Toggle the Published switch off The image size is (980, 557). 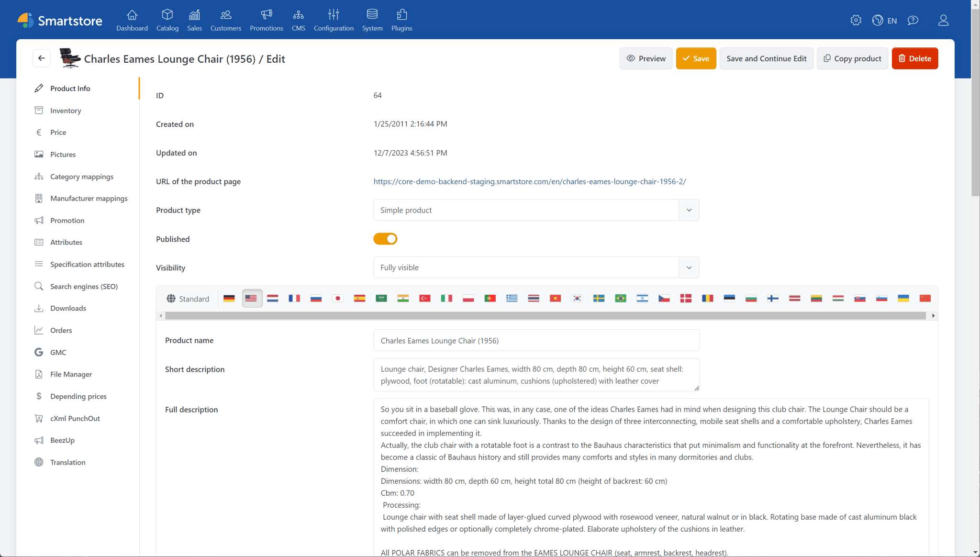pos(385,239)
